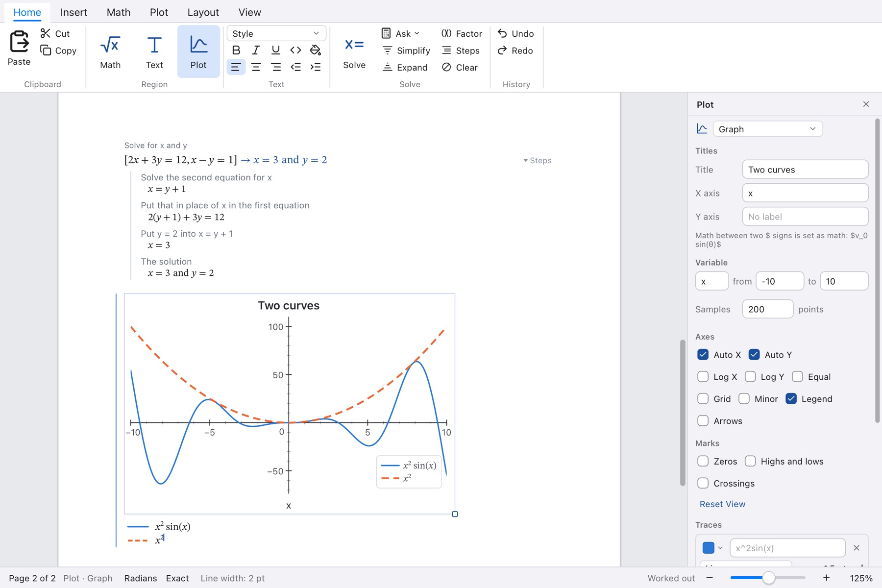Open the Ask dropdown menu
The height and width of the screenshot is (588, 882).
(401, 33)
